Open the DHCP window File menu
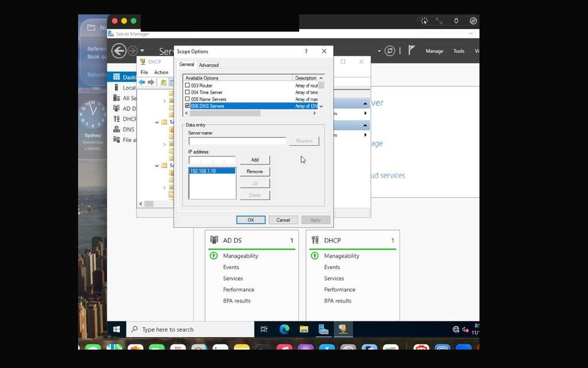This screenshot has height=368, width=588. [x=144, y=72]
